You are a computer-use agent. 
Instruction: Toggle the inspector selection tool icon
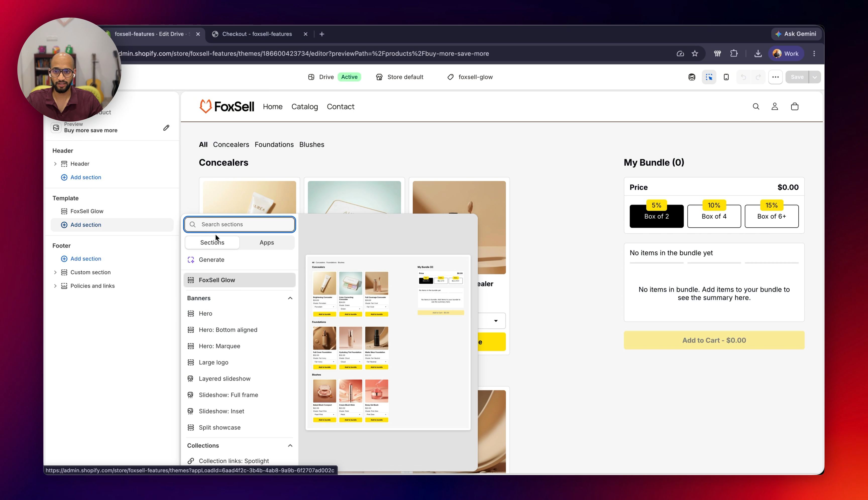[709, 77]
